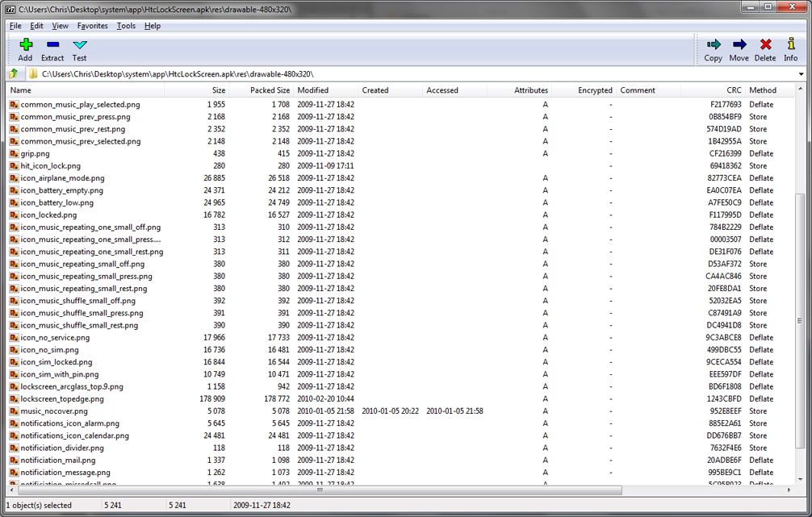Click the Copy toolbar icon

pyautogui.click(x=713, y=46)
